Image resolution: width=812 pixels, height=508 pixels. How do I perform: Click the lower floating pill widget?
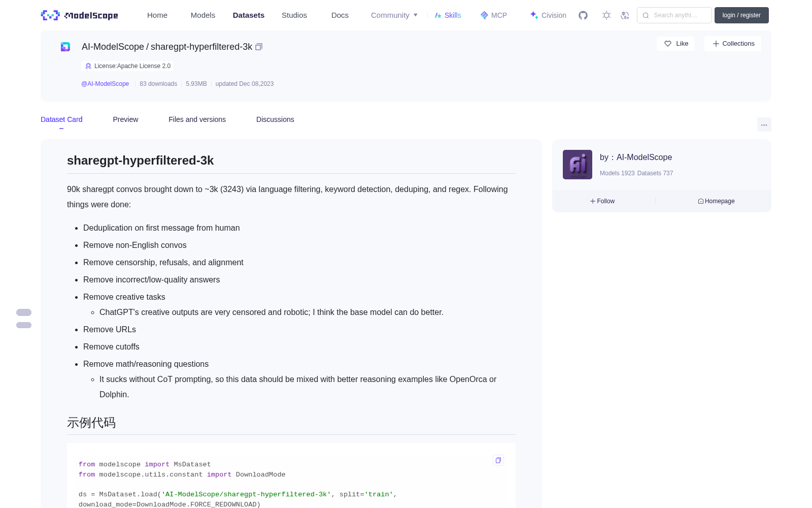point(24,325)
